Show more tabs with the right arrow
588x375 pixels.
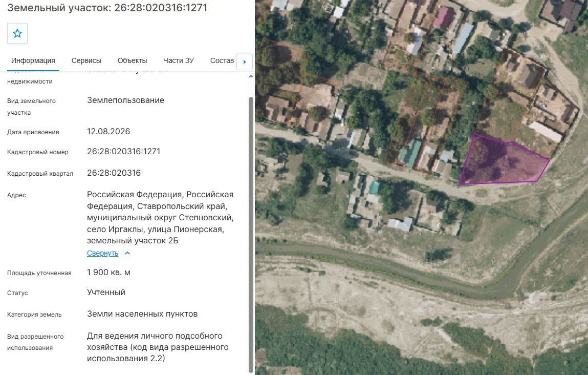[x=245, y=62]
